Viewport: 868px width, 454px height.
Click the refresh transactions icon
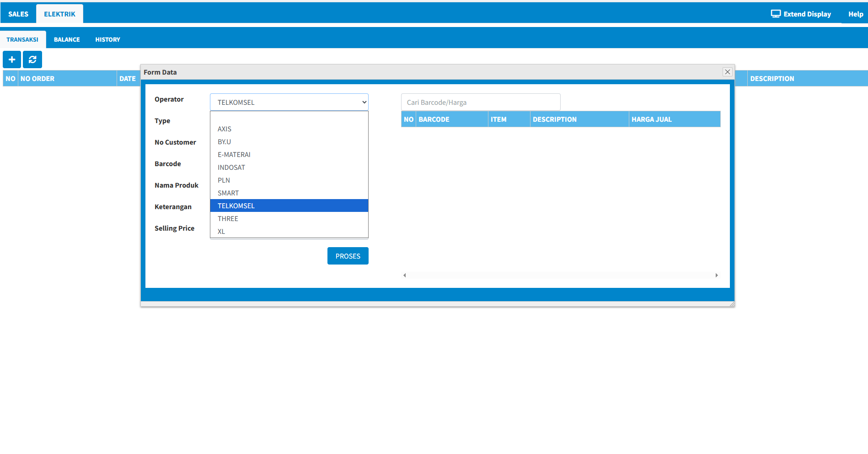32,59
